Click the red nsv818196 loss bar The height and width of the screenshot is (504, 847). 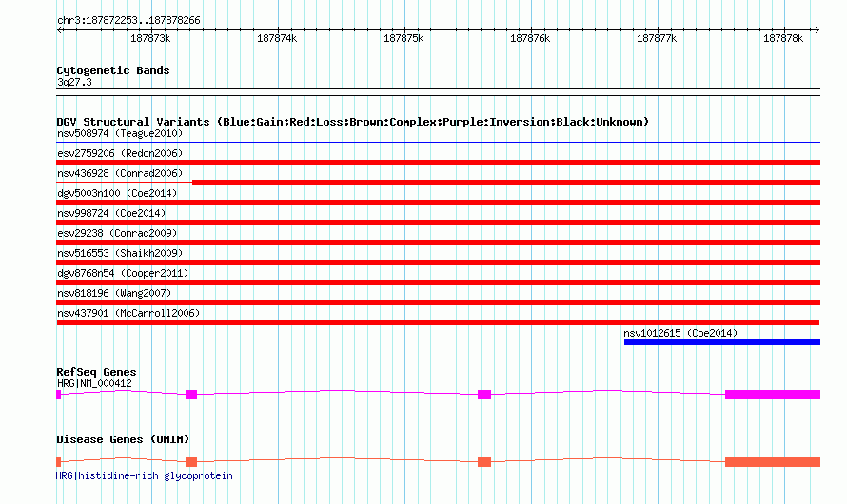[x=438, y=302]
